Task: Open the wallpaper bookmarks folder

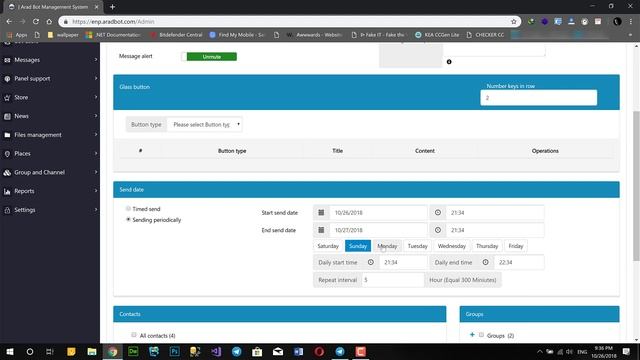Action: (x=63, y=35)
